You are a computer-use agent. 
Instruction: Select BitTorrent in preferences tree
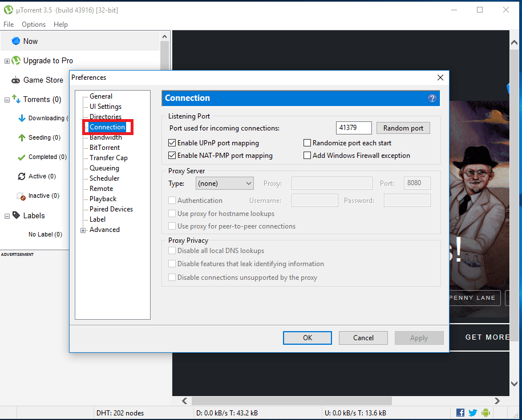(104, 148)
